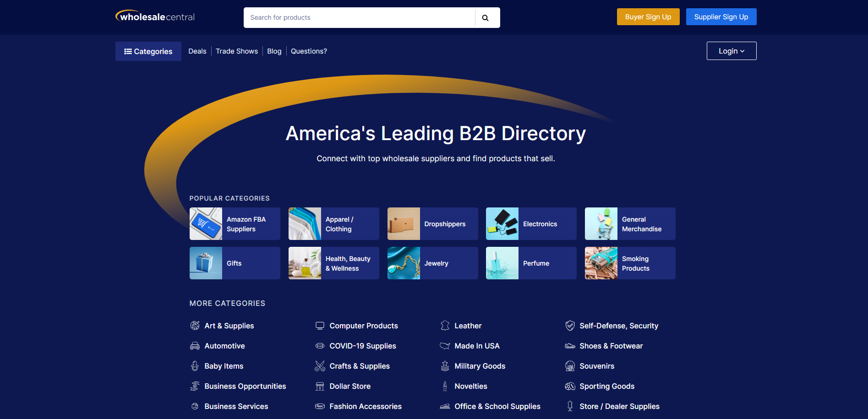Go to Deals in navigation
Image resolution: width=868 pixels, height=419 pixels.
pos(197,51)
